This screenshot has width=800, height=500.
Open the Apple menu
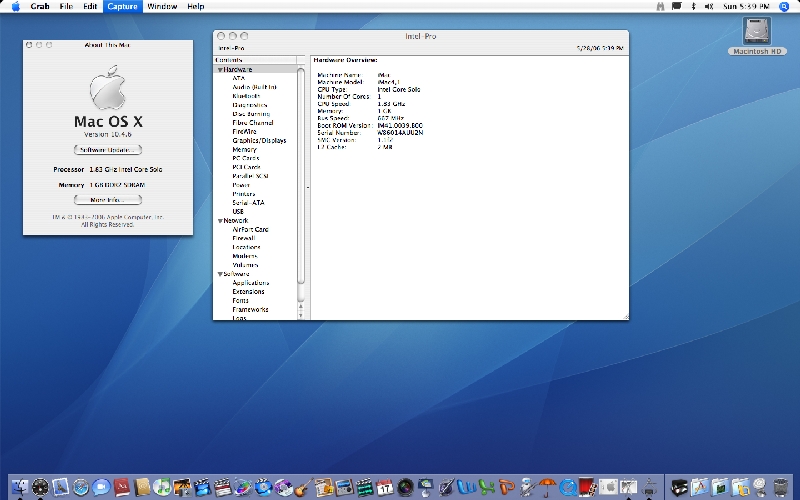[x=15, y=7]
